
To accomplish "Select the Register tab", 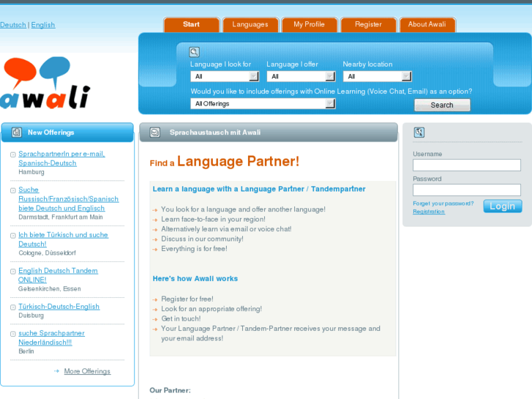I will pos(368,24).
